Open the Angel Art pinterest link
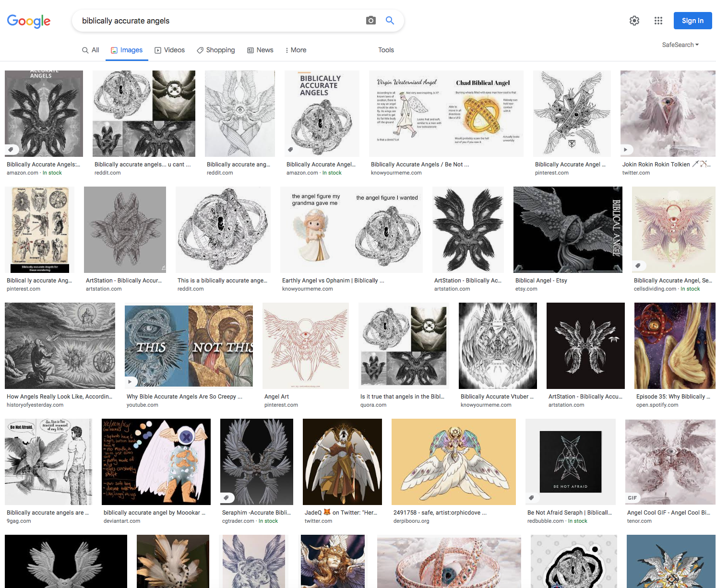716x588 pixels. pos(276,397)
